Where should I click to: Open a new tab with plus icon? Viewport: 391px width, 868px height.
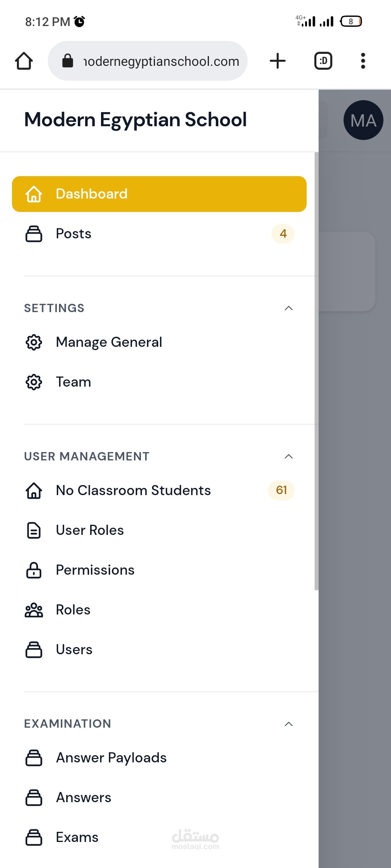click(278, 61)
